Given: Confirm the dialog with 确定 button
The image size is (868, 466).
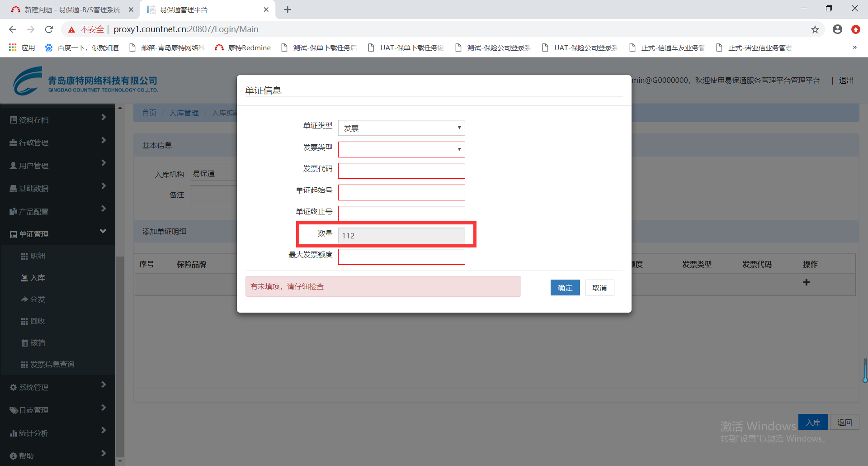Looking at the screenshot, I should pyautogui.click(x=565, y=288).
